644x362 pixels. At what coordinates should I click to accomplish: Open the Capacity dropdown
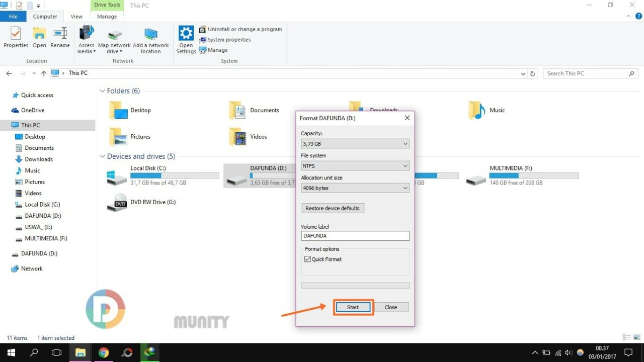tap(355, 144)
